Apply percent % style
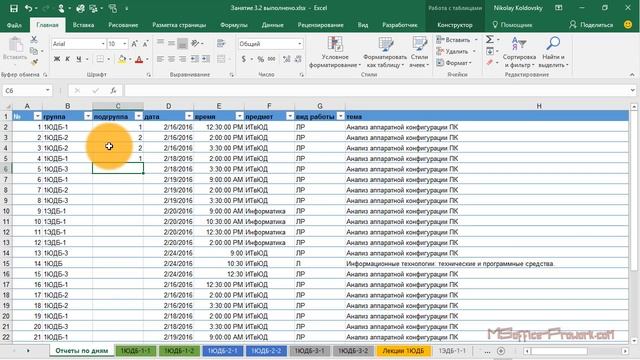Image resolution: width=640 pixels, height=360 pixels. coord(260,60)
